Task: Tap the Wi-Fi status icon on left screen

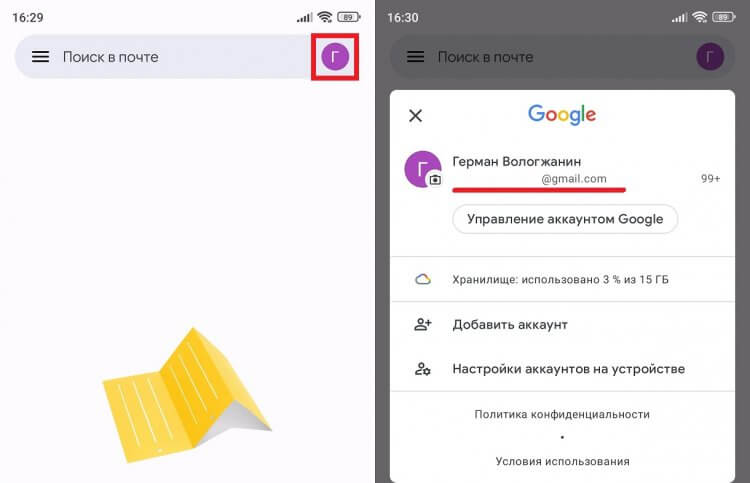Action: 325,17
